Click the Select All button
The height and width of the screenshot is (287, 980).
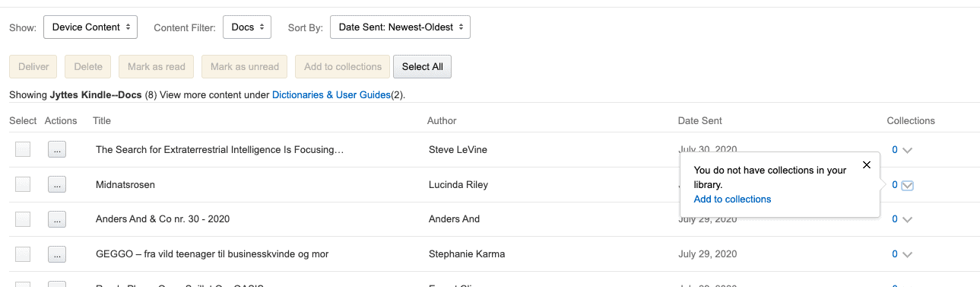pos(422,67)
